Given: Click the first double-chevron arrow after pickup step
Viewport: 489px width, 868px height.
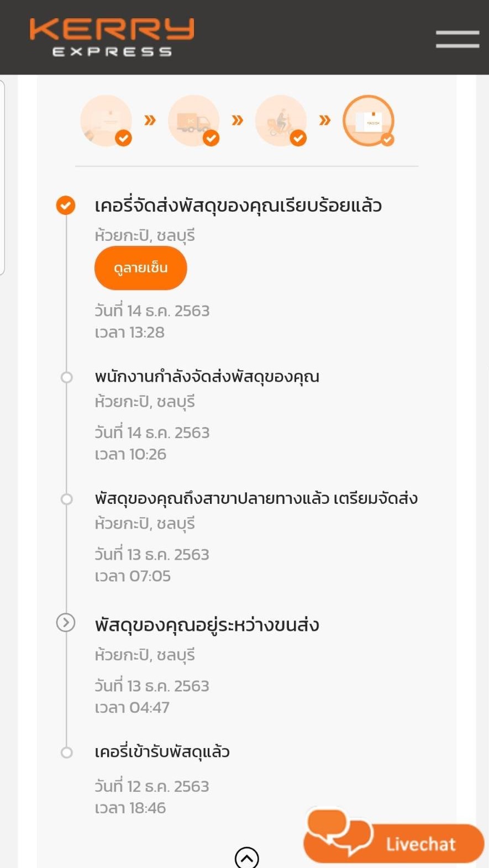Looking at the screenshot, I should 150,120.
